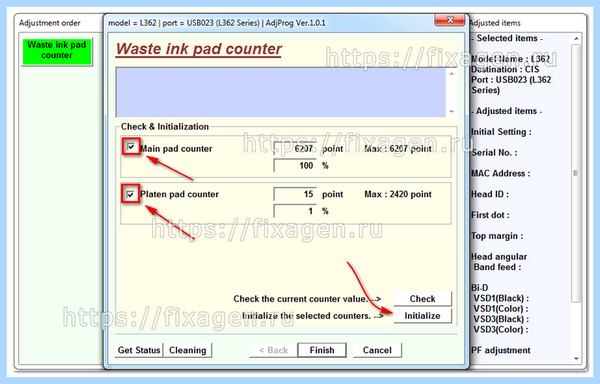The width and height of the screenshot is (600, 384).
Task: Click 'Model Name : L362' text
Action: point(510,59)
